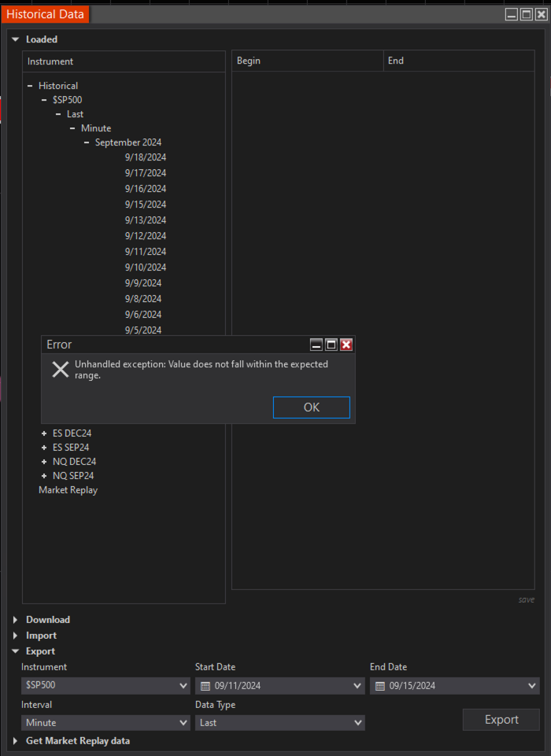Click the Historical Data title tab
Screen dimensions: 551x756
click(x=45, y=14)
